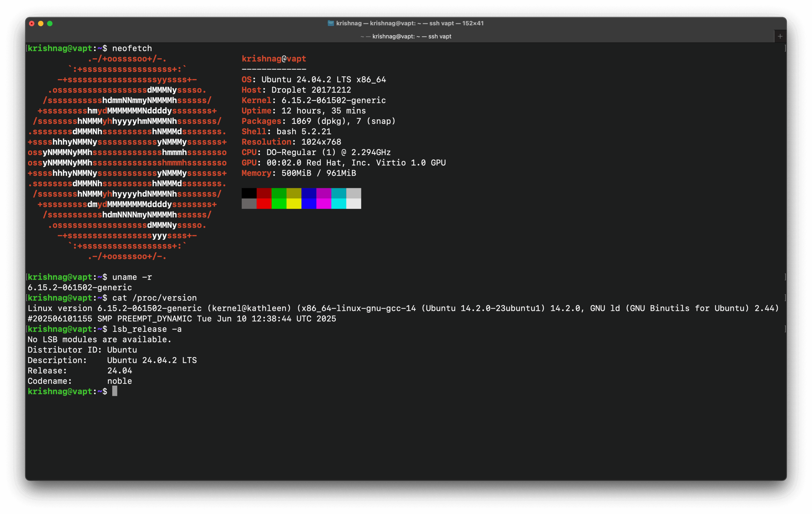
Task: Click the 'No LSB modules are available.' line
Action: click(100, 339)
